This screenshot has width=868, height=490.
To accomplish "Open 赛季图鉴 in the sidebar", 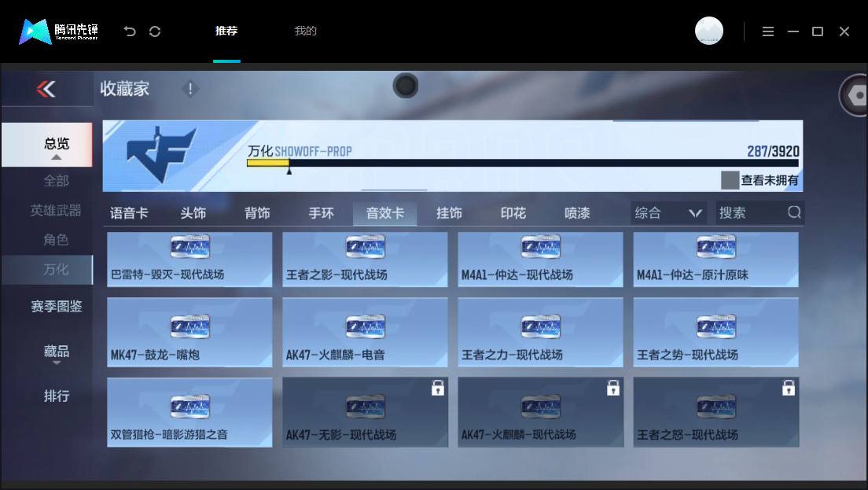I will [x=57, y=306].
